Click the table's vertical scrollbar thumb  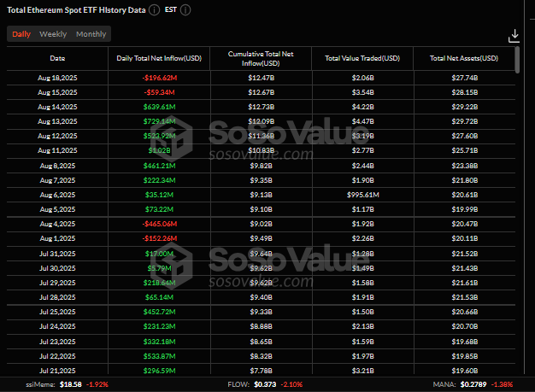pyautogui.click(x=518, y=61)
